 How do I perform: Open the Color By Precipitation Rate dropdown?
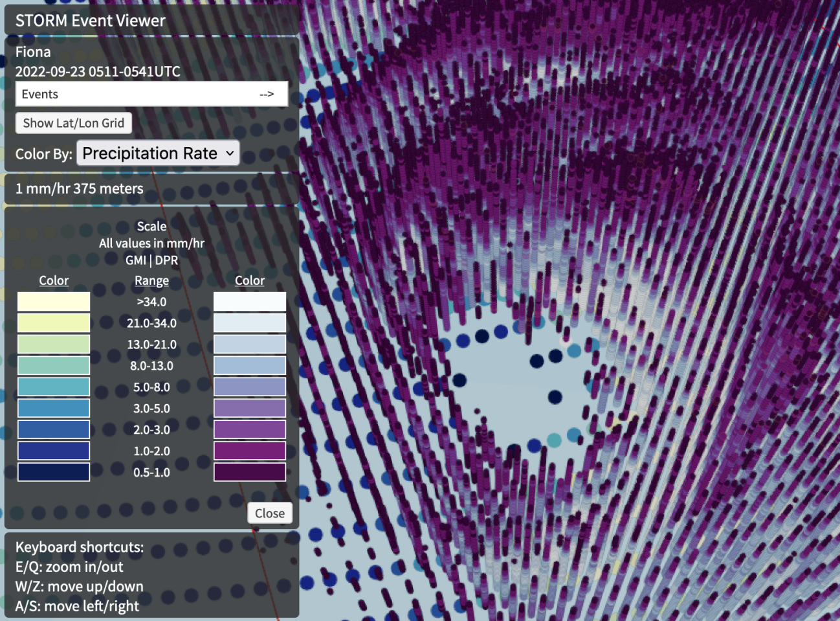point(158,153)
